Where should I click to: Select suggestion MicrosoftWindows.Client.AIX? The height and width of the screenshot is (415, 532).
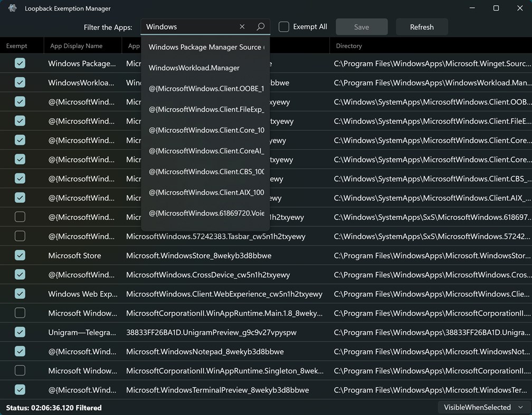point(206,192)
